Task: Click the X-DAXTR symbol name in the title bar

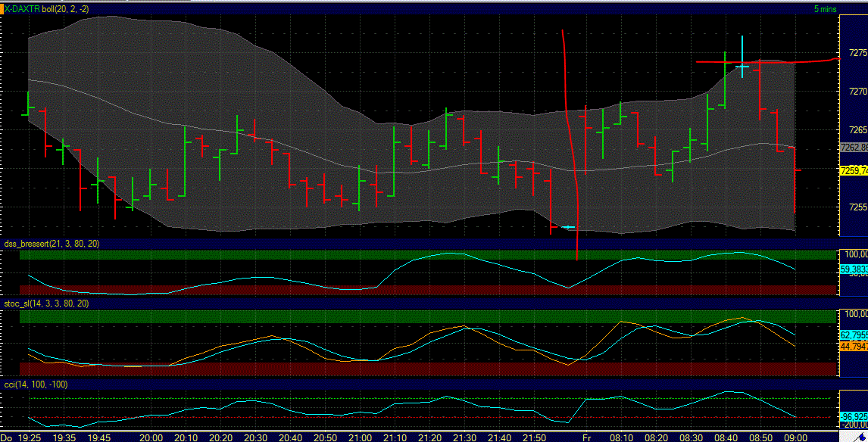Action: point(23,7)
